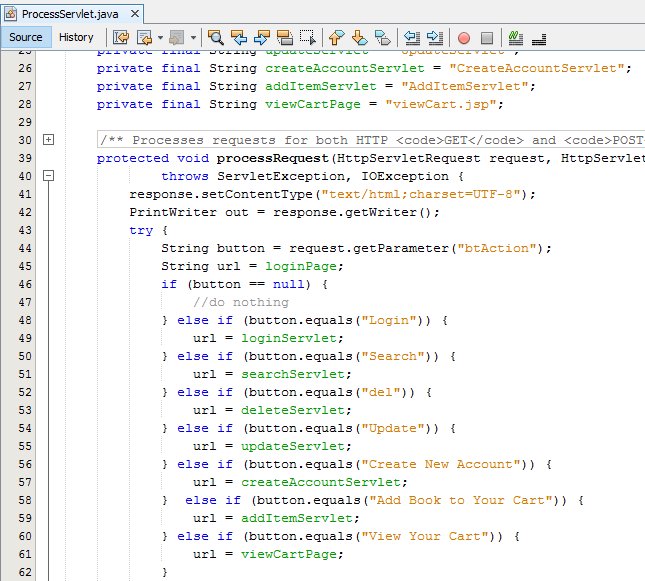Click the "View Your Cart" string

pyautogui.click(x=425, y=536)
